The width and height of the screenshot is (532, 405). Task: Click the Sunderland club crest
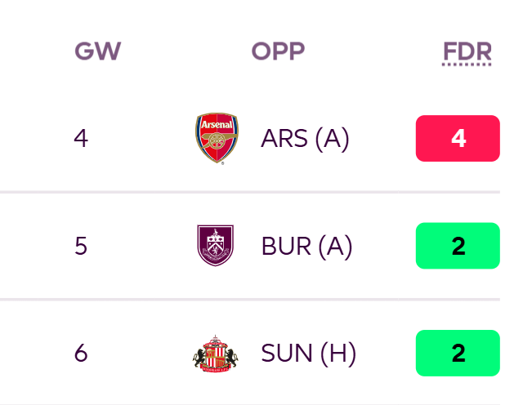coord(216,354)
